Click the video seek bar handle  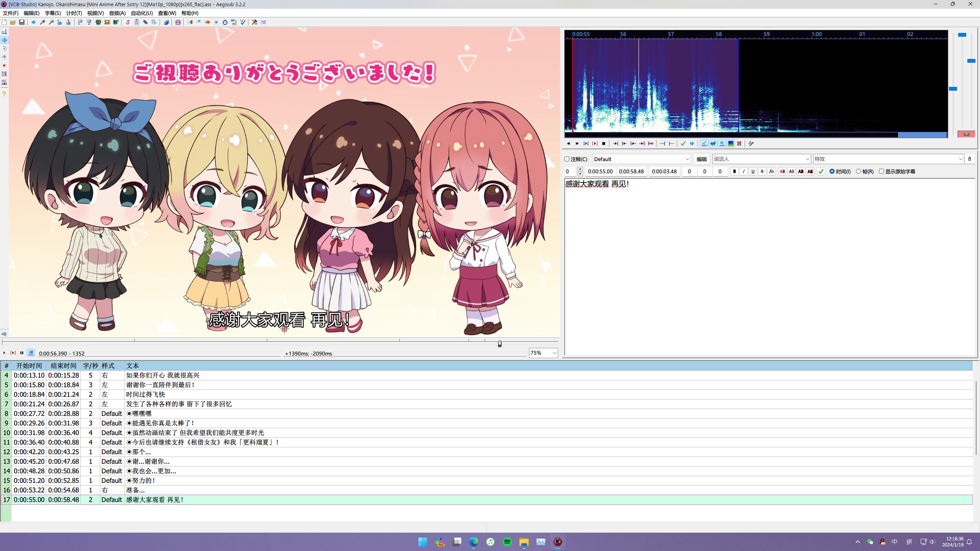pyautogui.click(x=500, y=344)
